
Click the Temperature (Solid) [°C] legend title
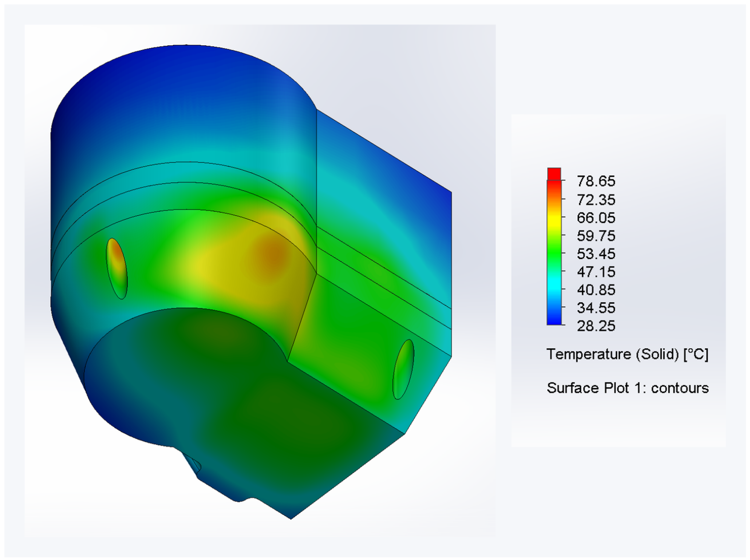click(x=628, y=354)
